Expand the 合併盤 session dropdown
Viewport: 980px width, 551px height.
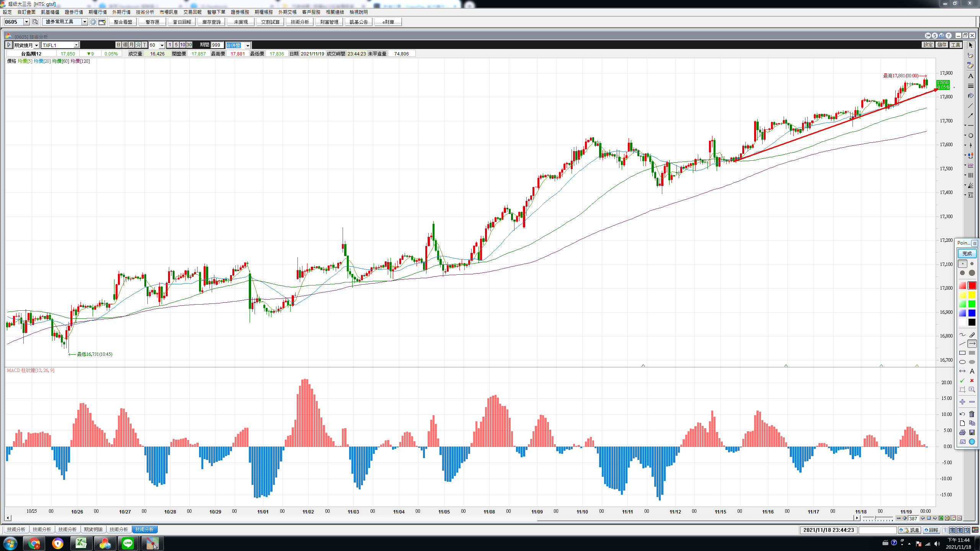(x=248, y=46)
